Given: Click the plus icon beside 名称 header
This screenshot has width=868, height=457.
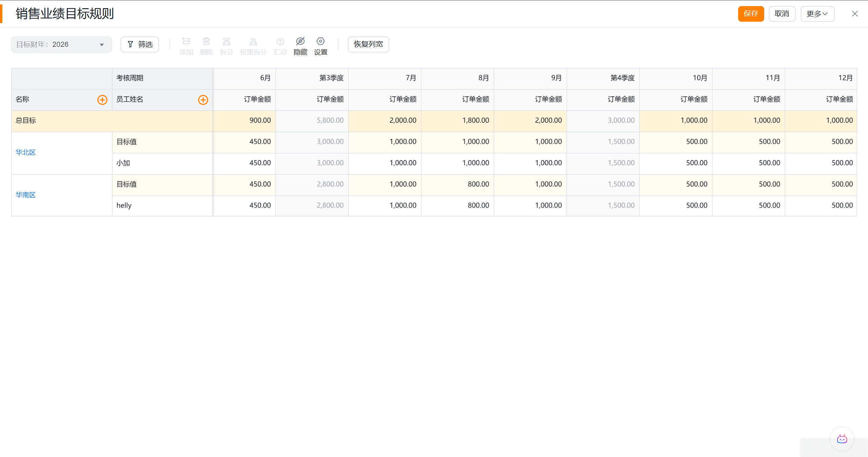Looking at the screenshot, I should [102, 100].
